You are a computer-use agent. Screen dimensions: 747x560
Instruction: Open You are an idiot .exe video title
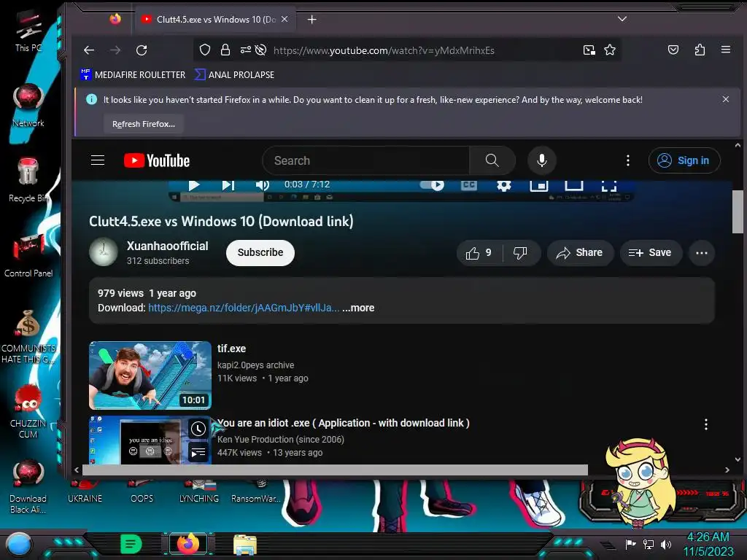(344, 423)
